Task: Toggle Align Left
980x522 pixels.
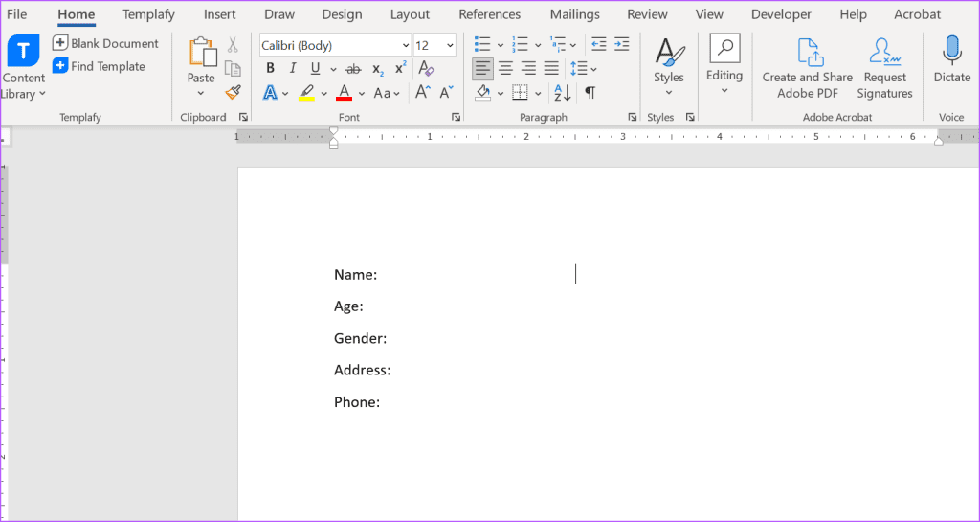Action: click(482, 69)
